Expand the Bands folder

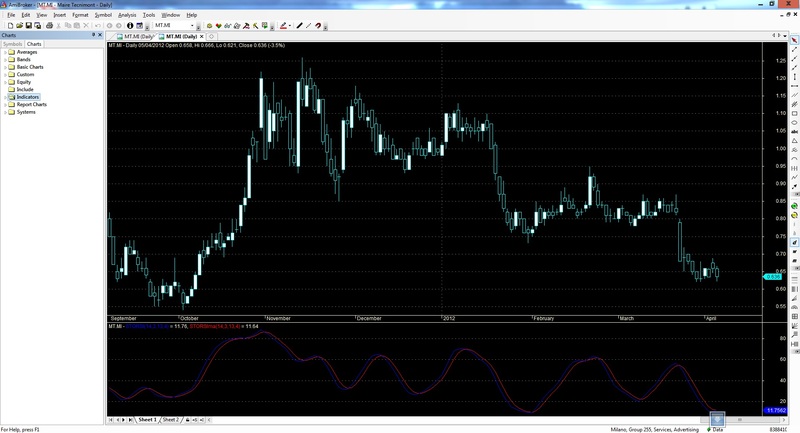(6, 60)
